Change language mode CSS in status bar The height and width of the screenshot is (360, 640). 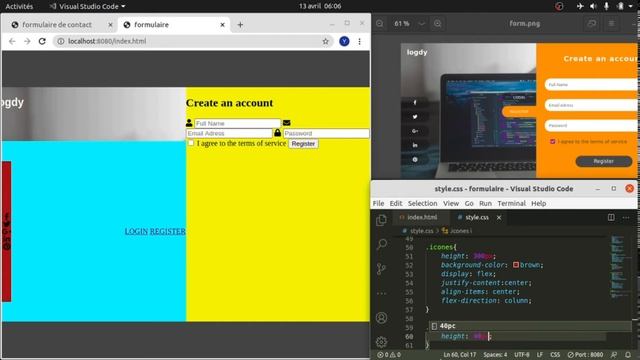(555, 355)
